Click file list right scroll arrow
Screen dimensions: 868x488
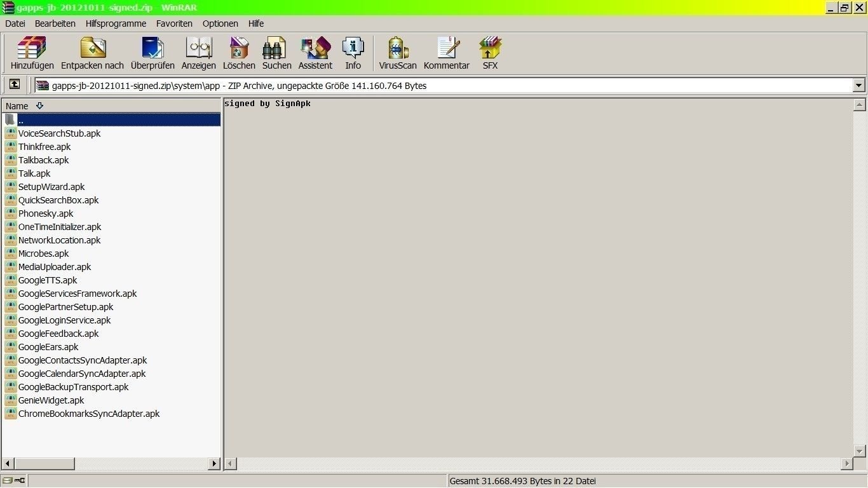[x=214, y=464]
